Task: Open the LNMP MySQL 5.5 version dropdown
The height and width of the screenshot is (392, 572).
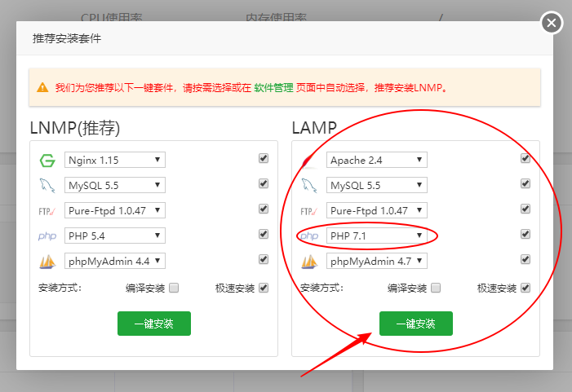Action: coord(115,185)
